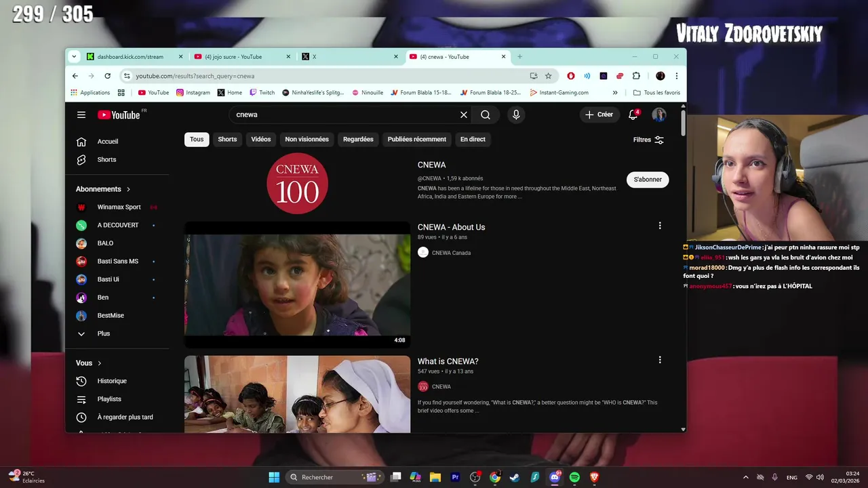
Task: Start voice search with the microphone
Action: (516, 115)
